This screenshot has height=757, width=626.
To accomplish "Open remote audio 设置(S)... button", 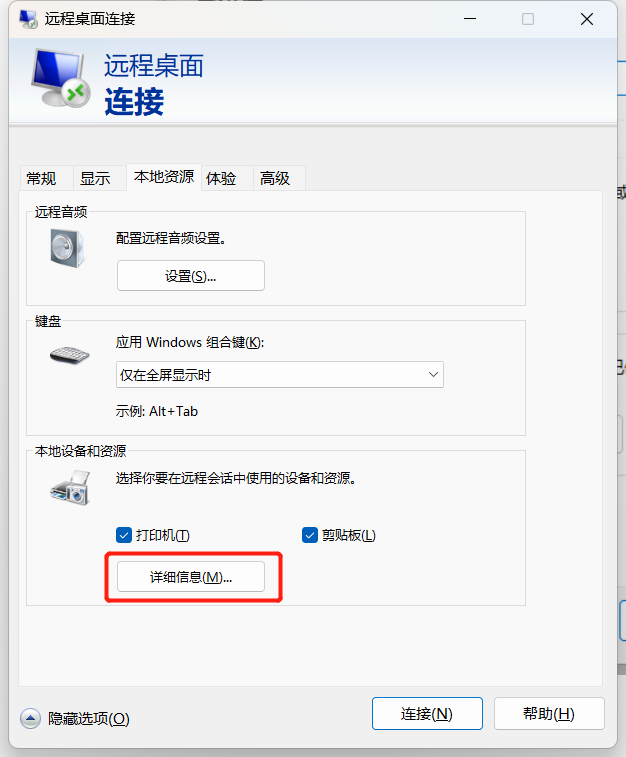I will coord(191,276).
